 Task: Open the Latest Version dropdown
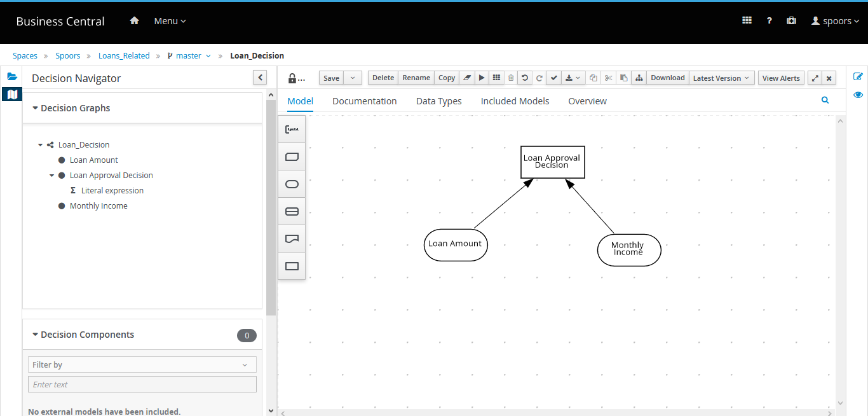721,78
